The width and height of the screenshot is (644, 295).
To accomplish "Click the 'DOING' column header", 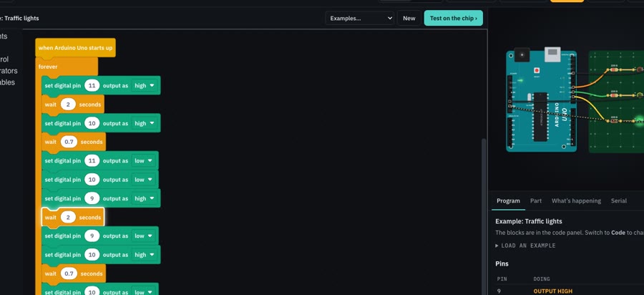I will (542, 279).
